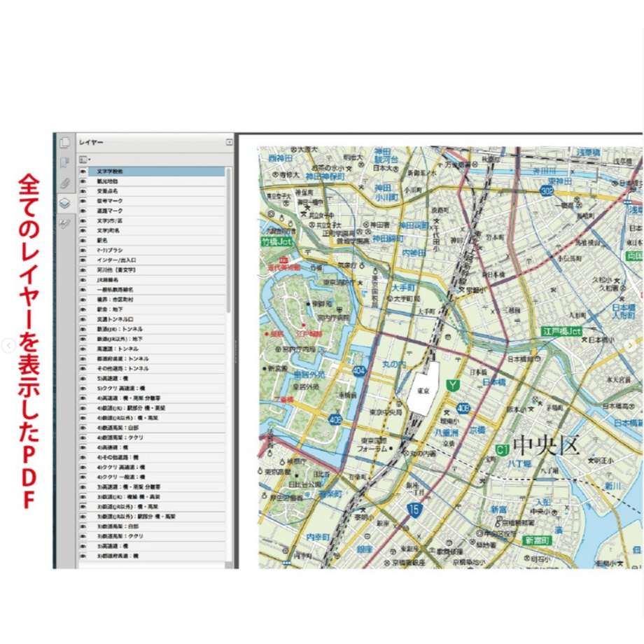
Task: Select the 4)その他道路：橋 layer name
Action: tap(118, 457)
